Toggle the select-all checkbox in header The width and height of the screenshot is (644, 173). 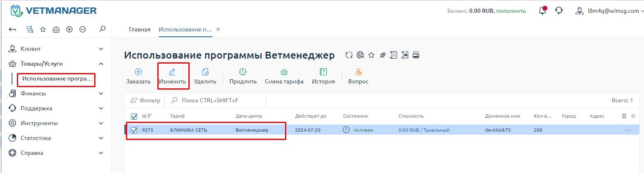134,116
